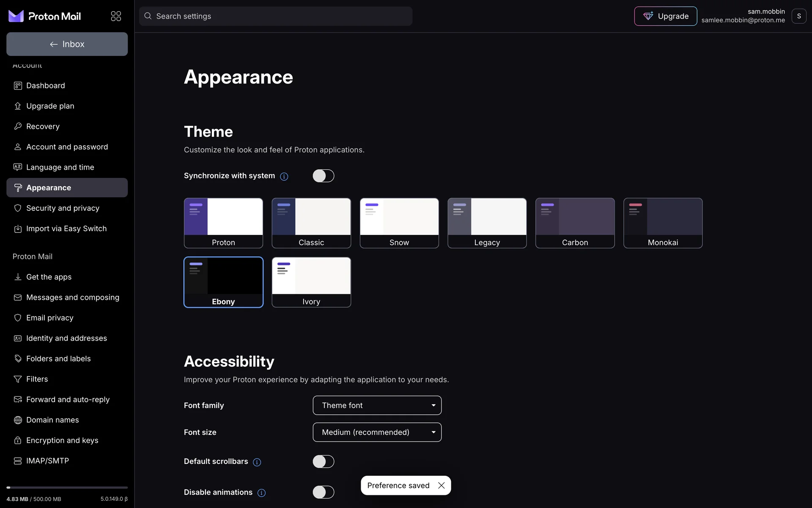
Task: Enable Default scrollbars toggle
Action: pos(323,461)
